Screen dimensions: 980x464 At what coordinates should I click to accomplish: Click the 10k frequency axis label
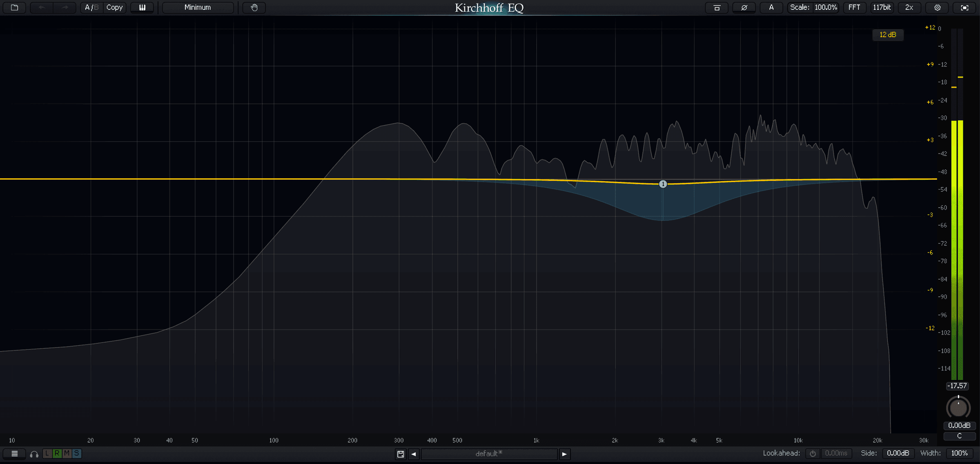click(798, 440)
